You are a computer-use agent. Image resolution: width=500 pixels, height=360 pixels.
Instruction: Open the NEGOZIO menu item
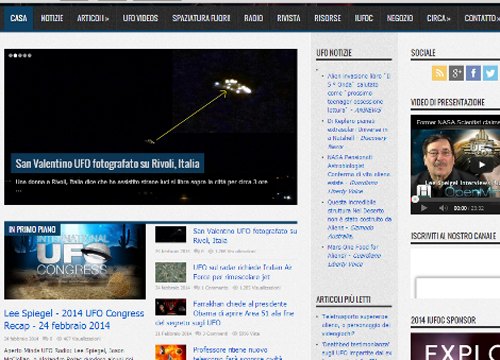400,18
